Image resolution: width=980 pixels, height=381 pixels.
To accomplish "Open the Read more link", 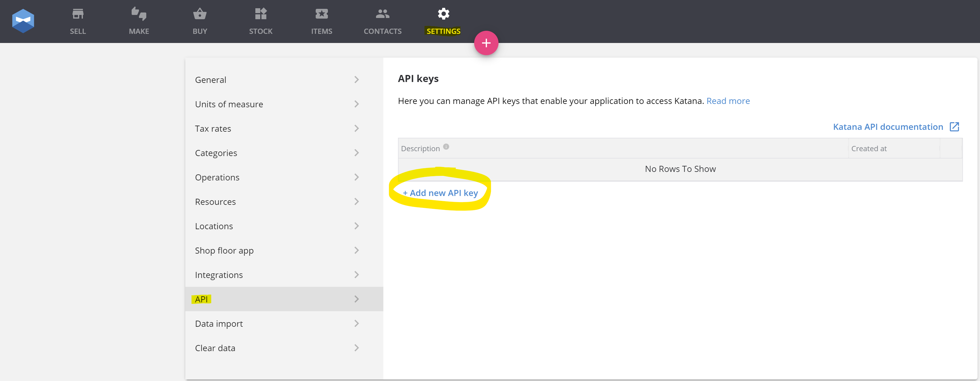I will (728, 101).
